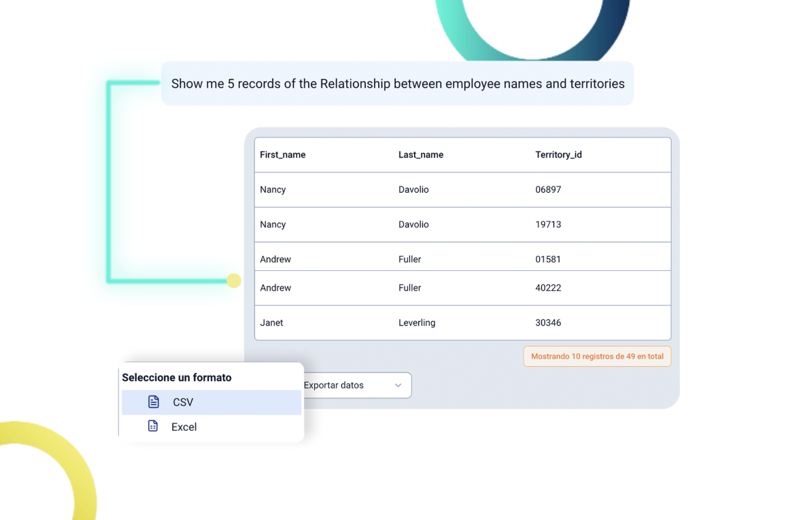The height and width of the screenshot is (520, 812).
Task: Click Fuller in the 01581 row
Action: 409,259
